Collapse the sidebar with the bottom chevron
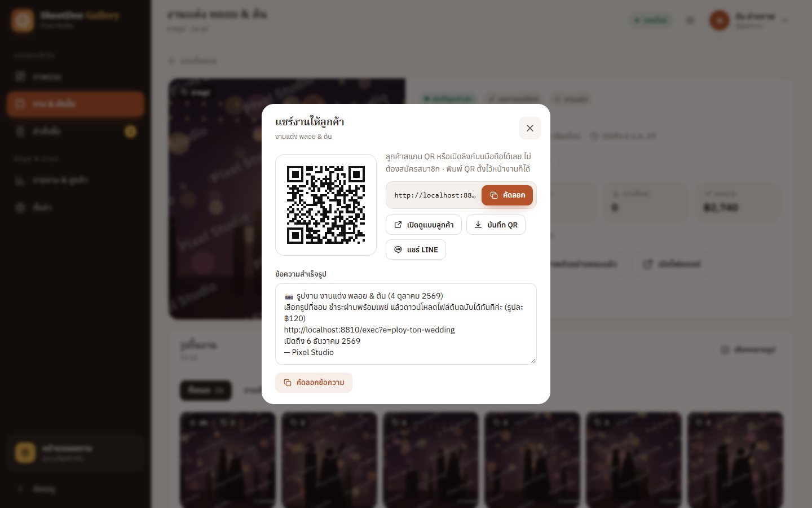This screenshot has height=508, width=812. 20,489
